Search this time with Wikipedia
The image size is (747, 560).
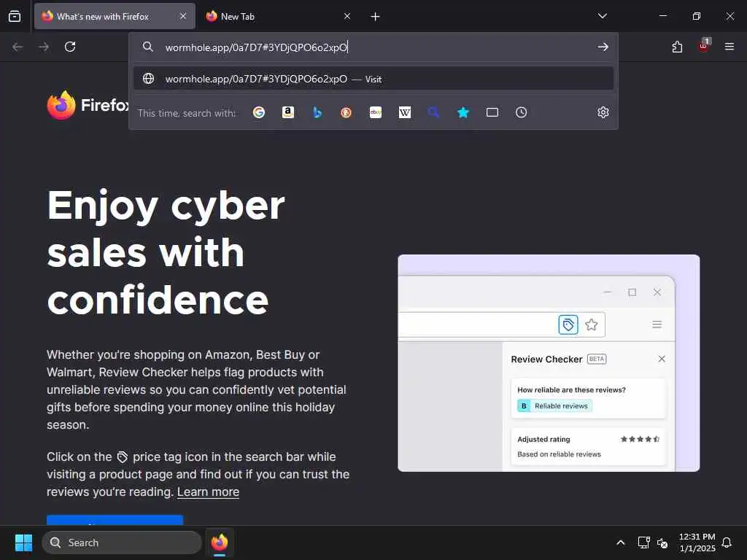[404, 112]
